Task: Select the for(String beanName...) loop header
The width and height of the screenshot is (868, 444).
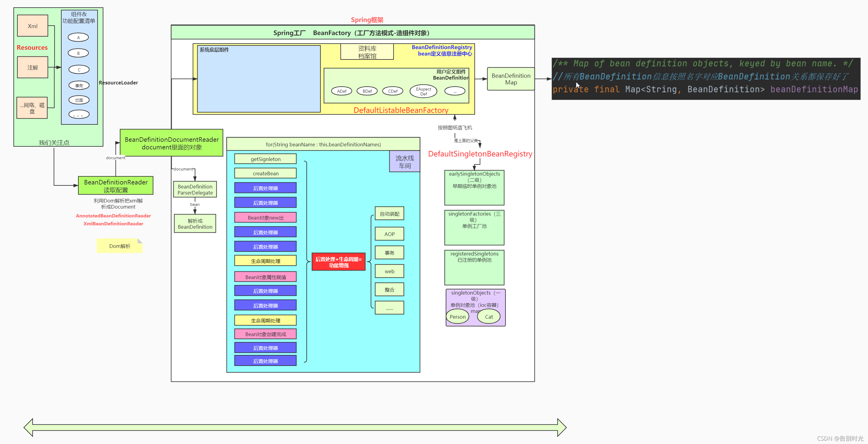Action: pos(323,144)
